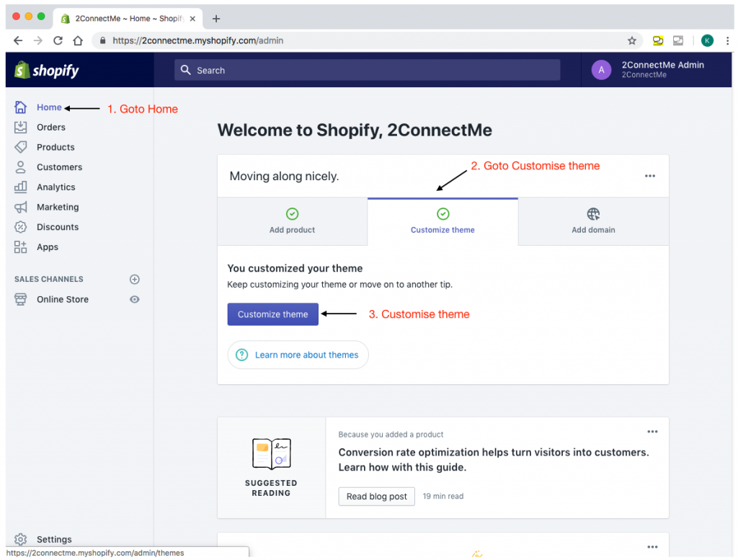Screen dimensions: 738x560
Task: Click the '19 min read' label
Action: click(x=443, y=496)
